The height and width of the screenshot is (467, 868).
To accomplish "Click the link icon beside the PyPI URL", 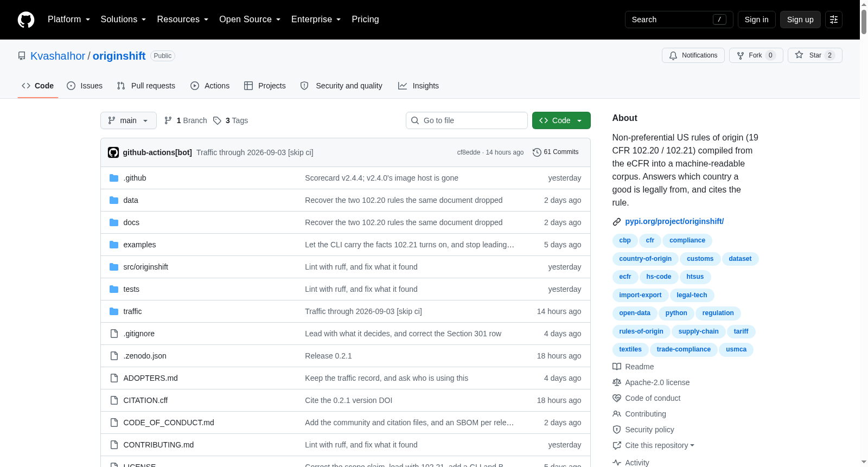I will 617,222.
